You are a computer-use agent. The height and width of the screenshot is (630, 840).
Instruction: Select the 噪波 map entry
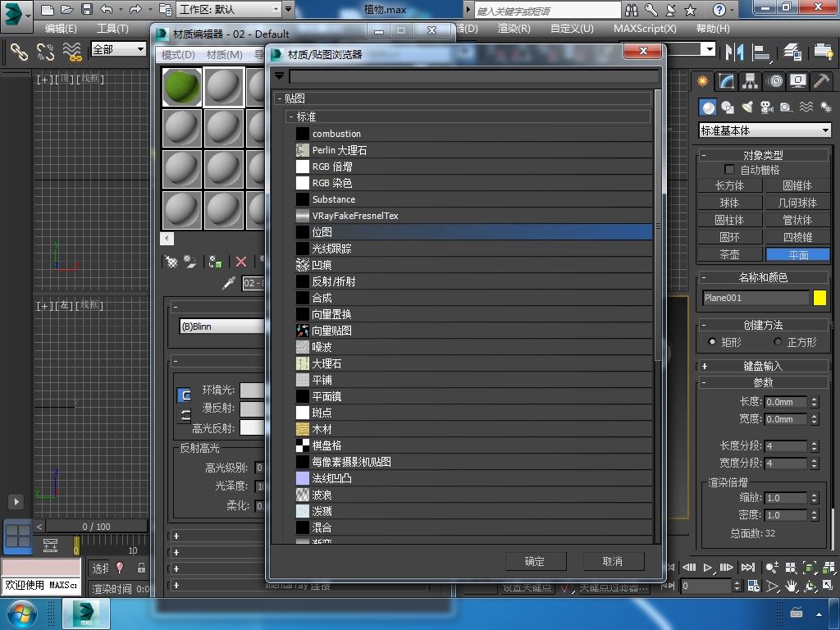(473, 347)
